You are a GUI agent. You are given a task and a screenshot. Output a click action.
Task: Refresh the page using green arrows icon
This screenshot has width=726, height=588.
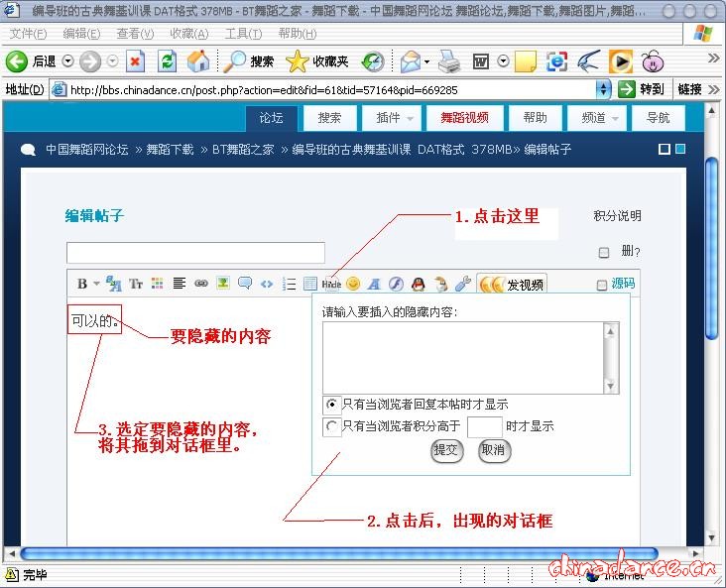[x=167, y=61]
